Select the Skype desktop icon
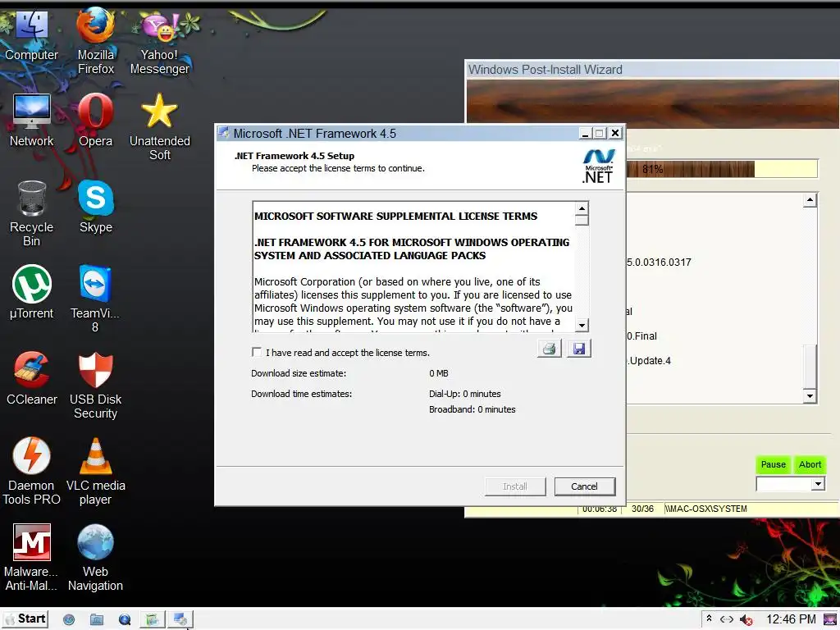 95,206
